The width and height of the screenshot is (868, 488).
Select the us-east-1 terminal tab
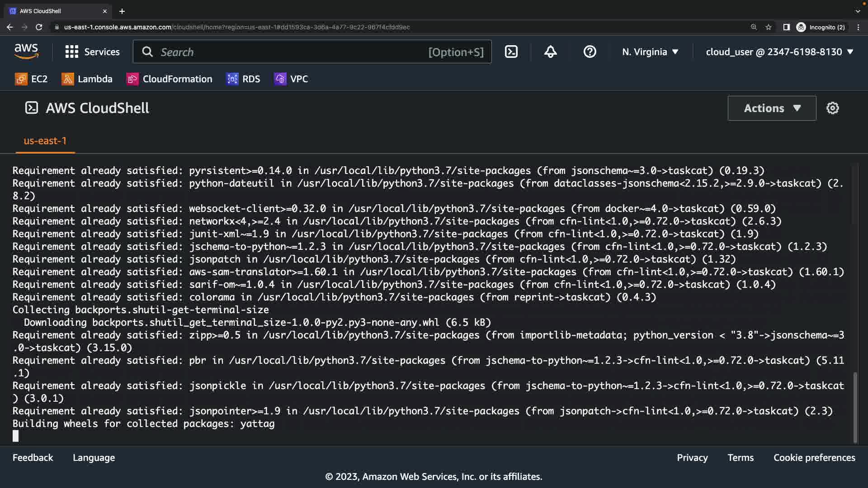45,141
